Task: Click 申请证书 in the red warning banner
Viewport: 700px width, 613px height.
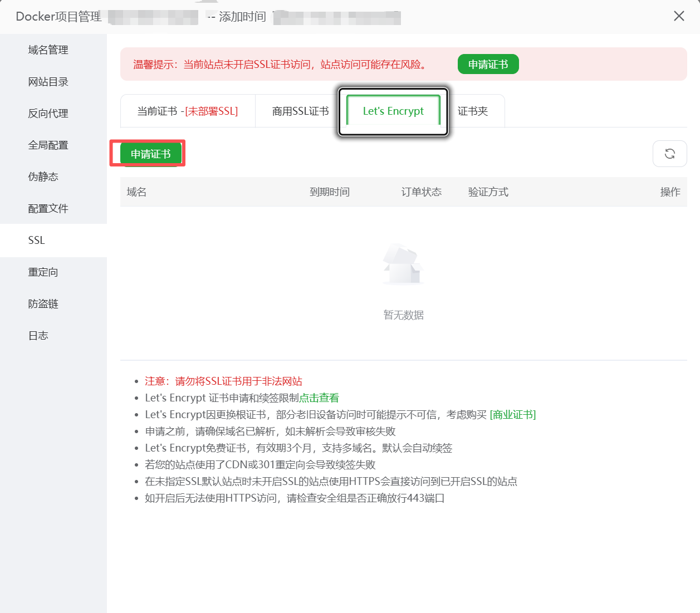Action: coord(488,65)
